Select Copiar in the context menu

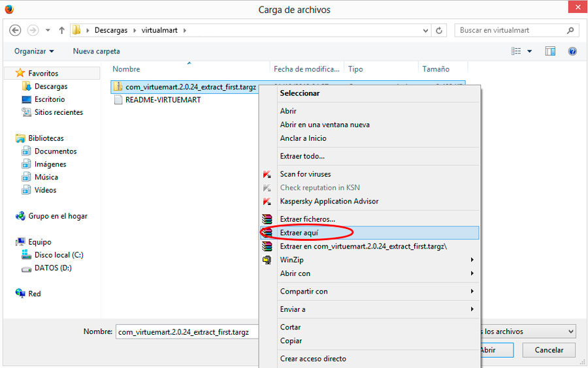point(291,341)
